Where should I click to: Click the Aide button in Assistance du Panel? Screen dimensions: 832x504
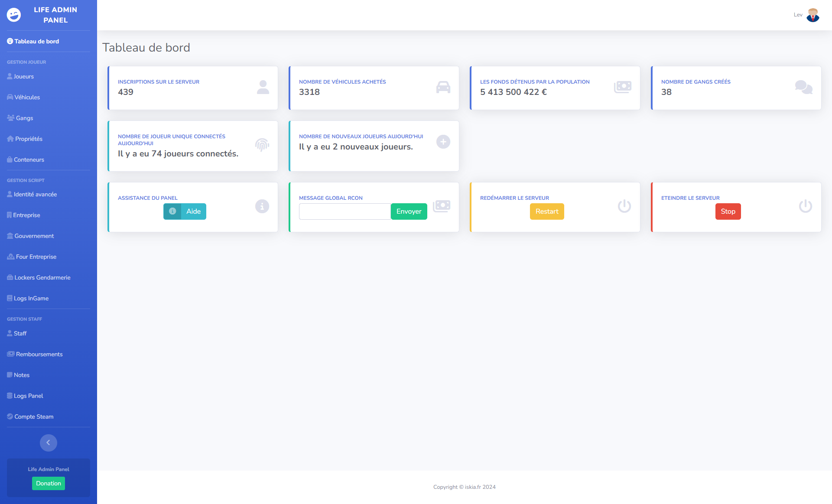193,211
